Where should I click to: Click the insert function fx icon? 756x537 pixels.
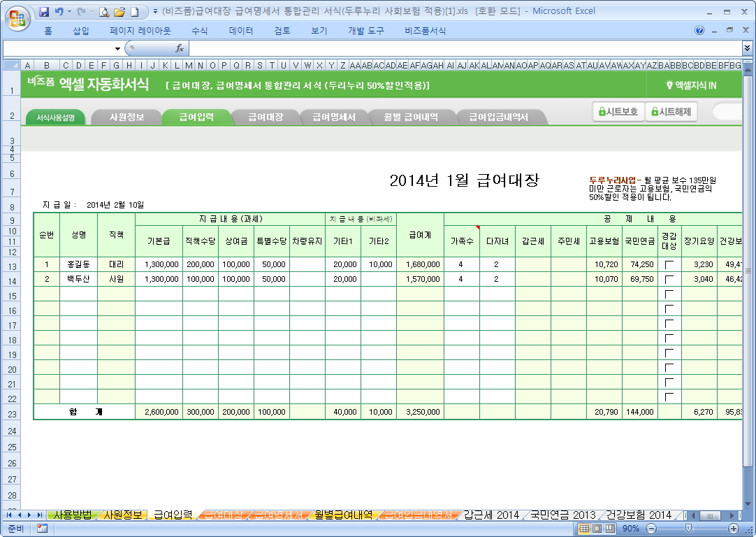point(180,48)
